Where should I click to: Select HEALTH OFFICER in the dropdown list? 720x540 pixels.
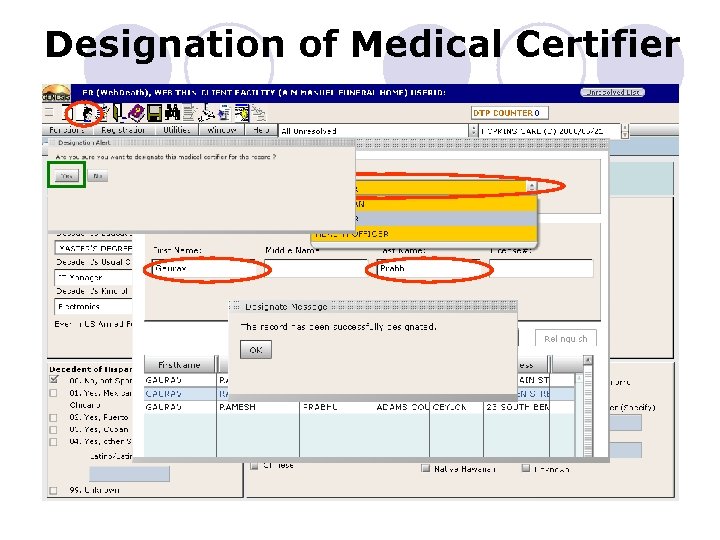pyautogui.click(x=425, y=233)
